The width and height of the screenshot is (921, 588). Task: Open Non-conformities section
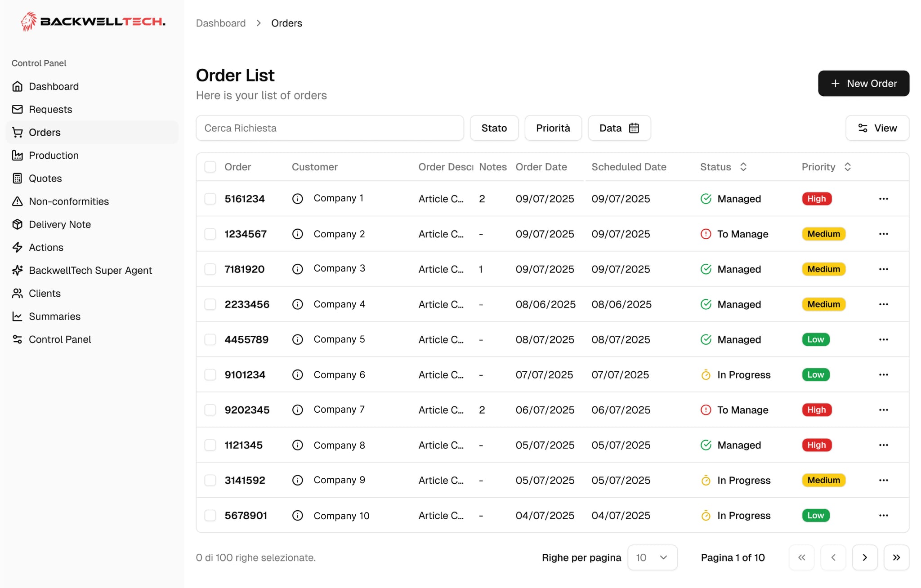point(92,201)
